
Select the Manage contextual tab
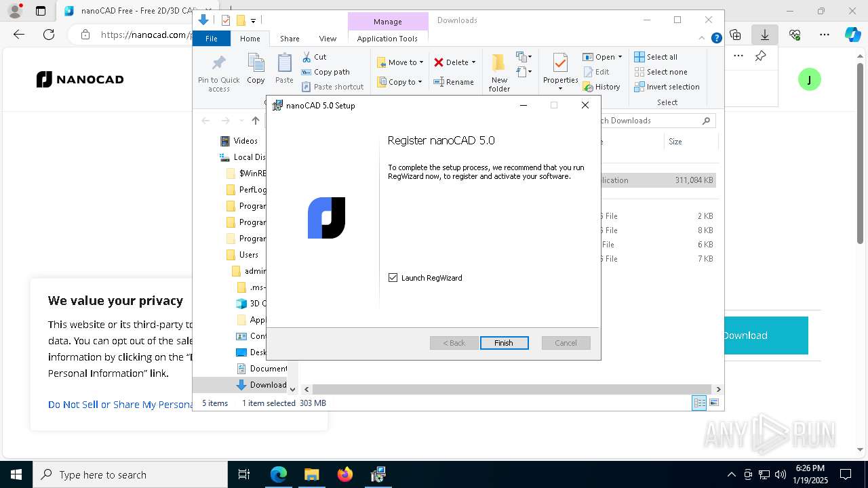(x=388, y=22)
